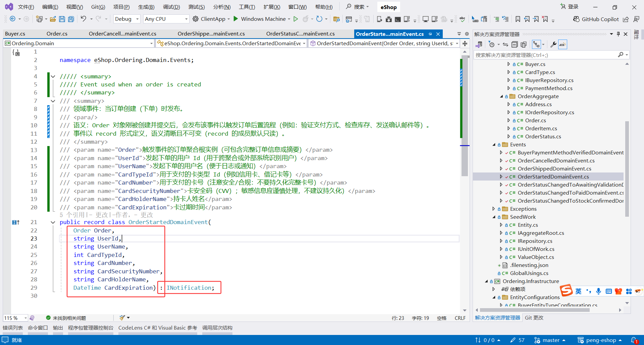Toggle a bookmark with the bookmark icon
Screen dimensions: 644x345
518,19
